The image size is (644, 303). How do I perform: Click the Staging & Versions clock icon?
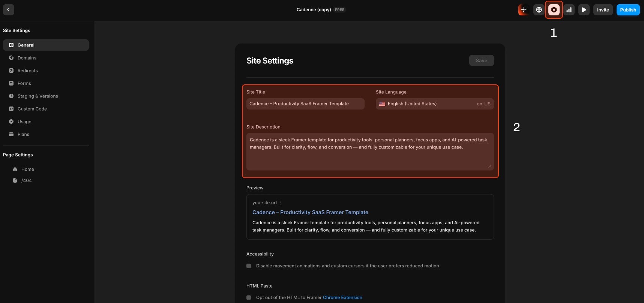[11, 96]
